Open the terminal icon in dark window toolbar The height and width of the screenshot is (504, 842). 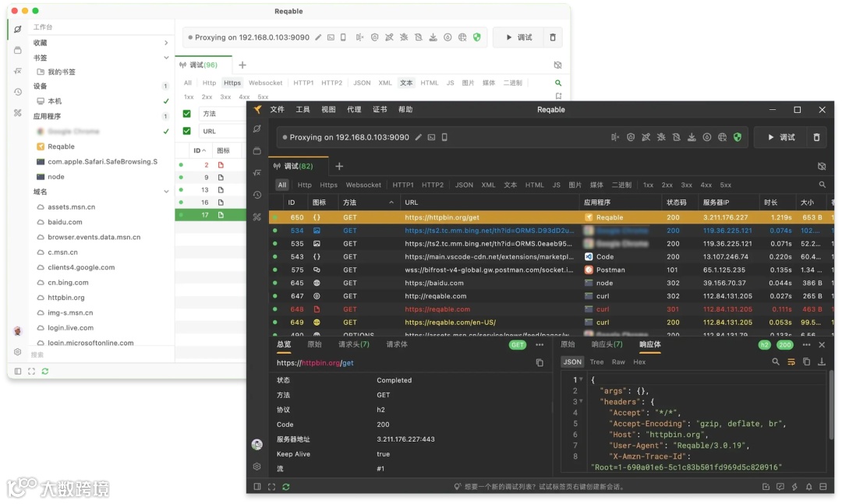coord(431,137)
